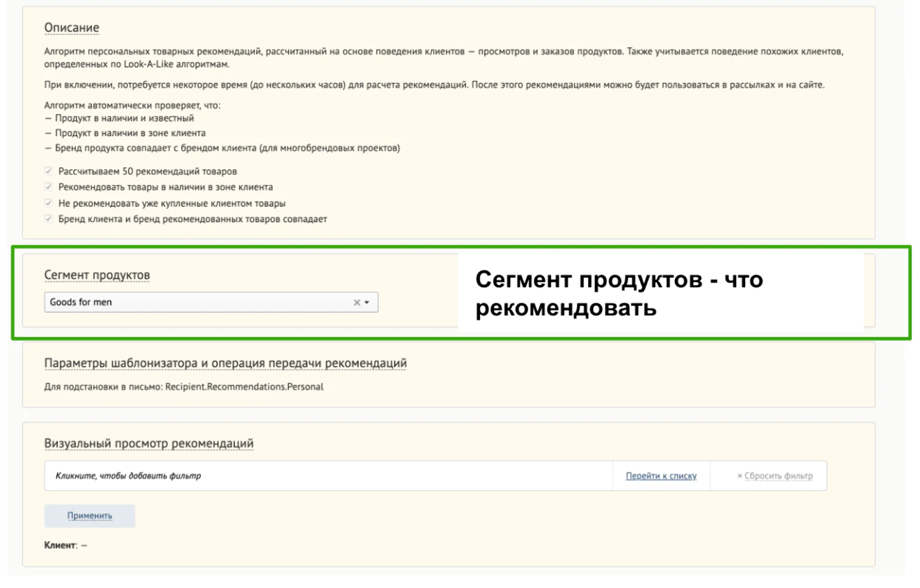
Task: Click paragraph starting 'Алгоритм персональных товарных рекомендаций'
Action: pyautogui.click(x=444, y=58)
